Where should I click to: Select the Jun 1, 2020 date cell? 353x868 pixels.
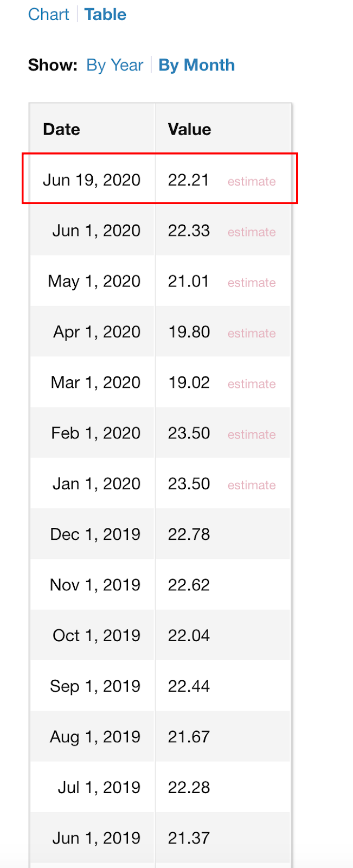[x=97, y=231]
